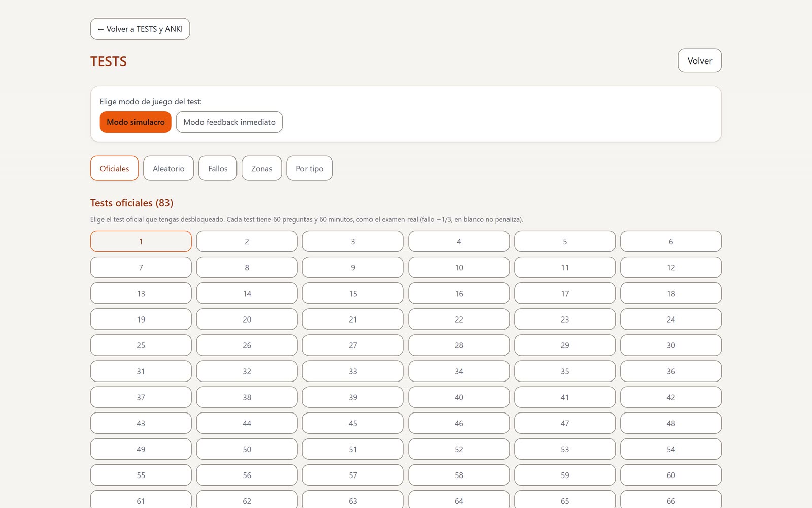The width and height of the screenshot is (812, 508).
Task: Select official test 54
Action: (671, 449)
